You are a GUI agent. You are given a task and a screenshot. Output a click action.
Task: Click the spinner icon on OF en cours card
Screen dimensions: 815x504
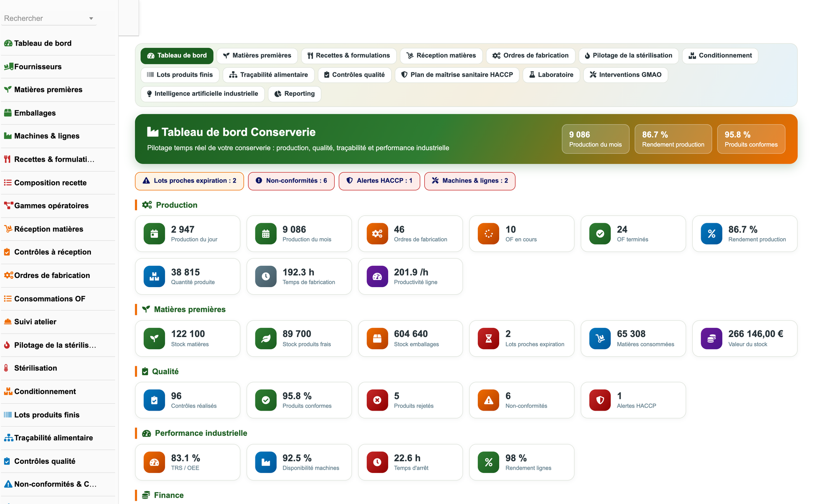tap(488, 234)
